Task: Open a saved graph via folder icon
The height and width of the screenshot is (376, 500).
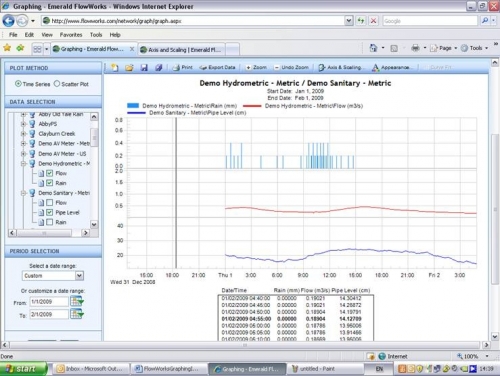Action: point(129,68)
